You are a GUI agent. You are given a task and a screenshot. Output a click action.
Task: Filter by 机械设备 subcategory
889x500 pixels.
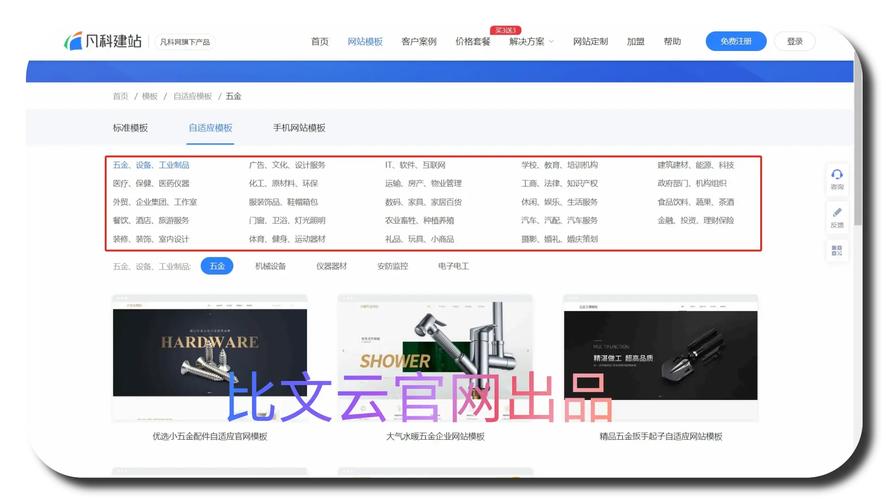pos(270,266)
